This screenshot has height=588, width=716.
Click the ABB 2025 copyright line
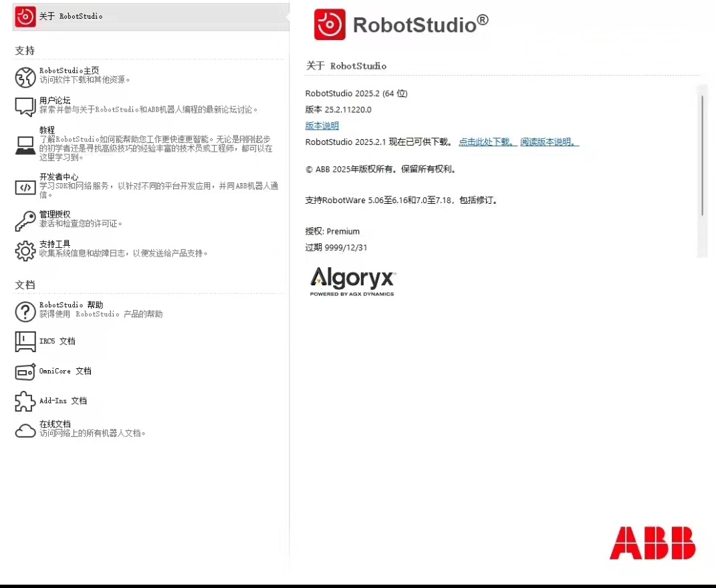[x=381, y=169]
